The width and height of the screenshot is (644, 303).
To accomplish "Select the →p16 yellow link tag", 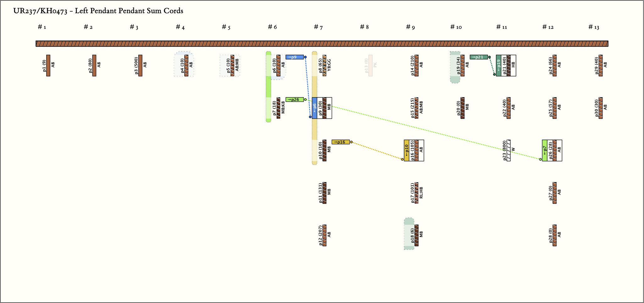I will 341,142.
